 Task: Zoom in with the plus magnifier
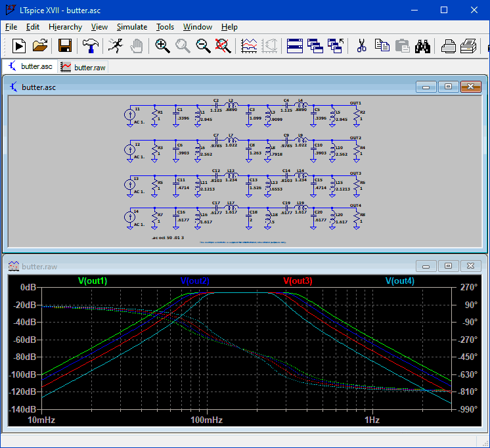pos(162,46)
